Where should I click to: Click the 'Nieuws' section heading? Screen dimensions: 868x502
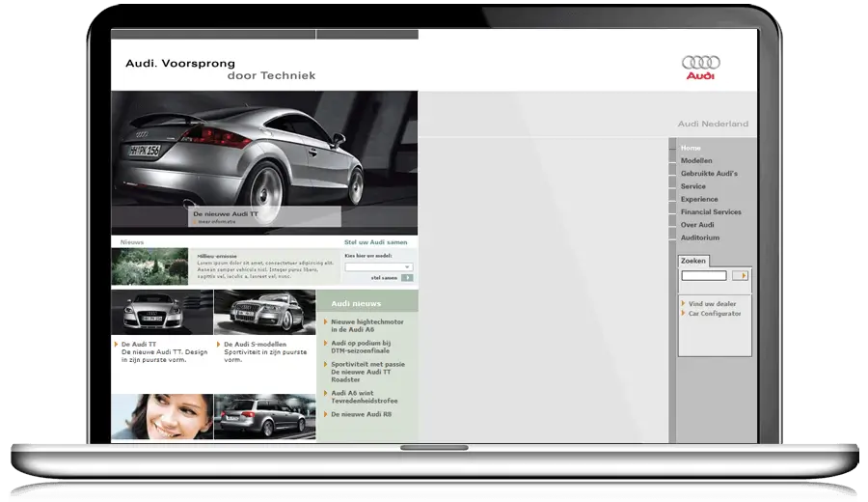(132, 242)
